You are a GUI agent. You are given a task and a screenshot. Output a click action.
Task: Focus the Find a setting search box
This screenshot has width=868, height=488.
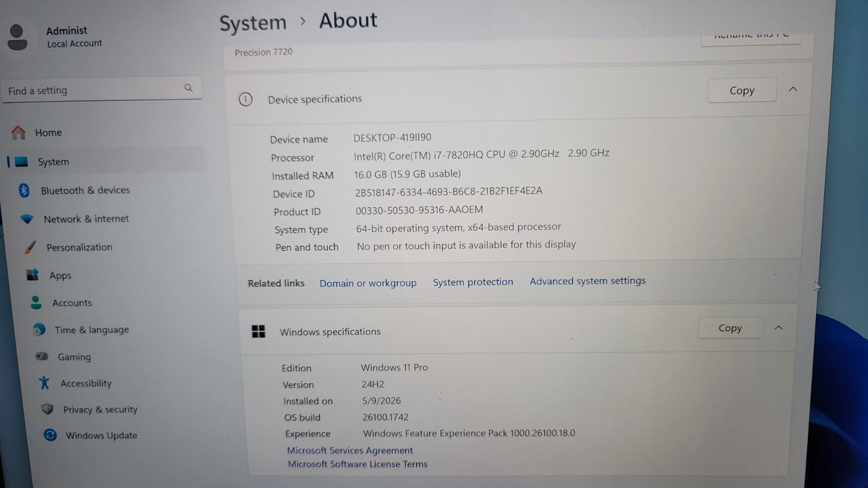point(102,89)
